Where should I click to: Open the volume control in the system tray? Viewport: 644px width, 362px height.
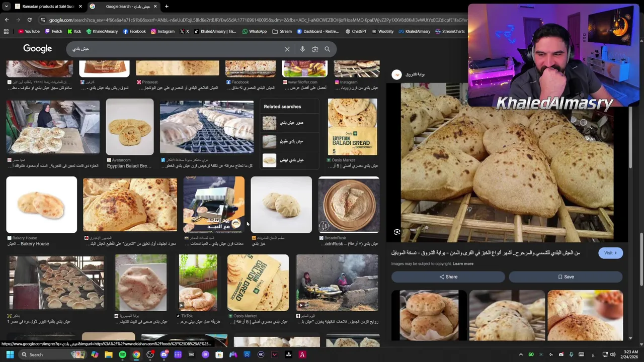(x=613, y=354)
